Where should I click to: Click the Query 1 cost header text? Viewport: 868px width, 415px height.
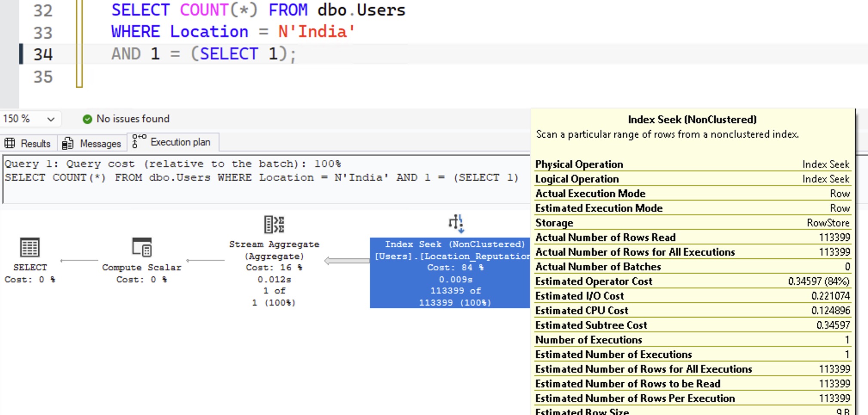click(x=172, y=164)
